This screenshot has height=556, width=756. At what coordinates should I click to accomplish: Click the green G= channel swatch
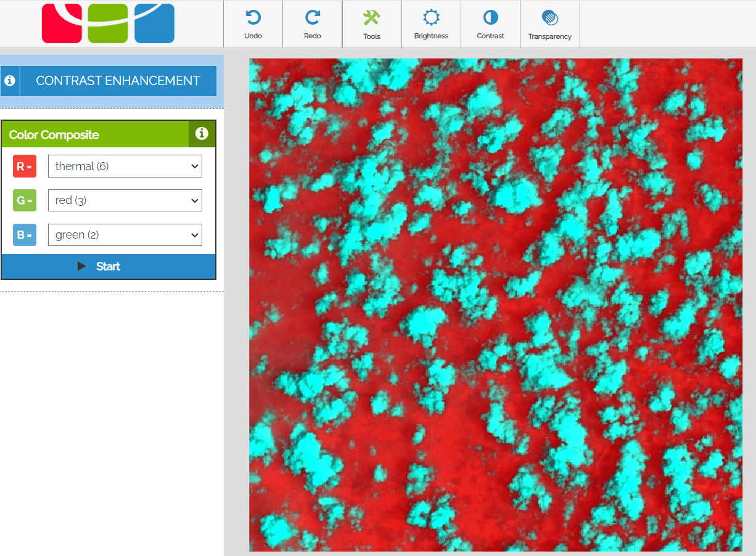(x=25, y=201)
